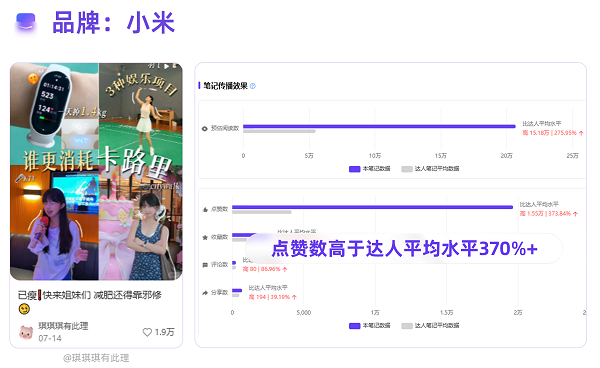Click the heart like icon showing 1.9万
The width and height of the screenshot is (600, 368).
pyautogui.click(x=147, y=332)
